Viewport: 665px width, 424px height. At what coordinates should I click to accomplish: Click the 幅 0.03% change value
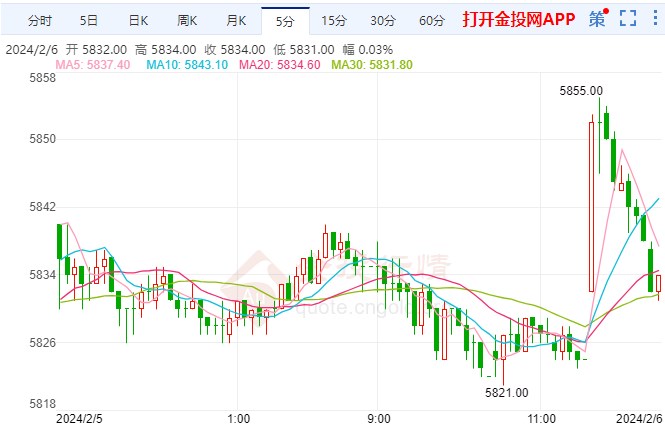click(x=368, y=50)
